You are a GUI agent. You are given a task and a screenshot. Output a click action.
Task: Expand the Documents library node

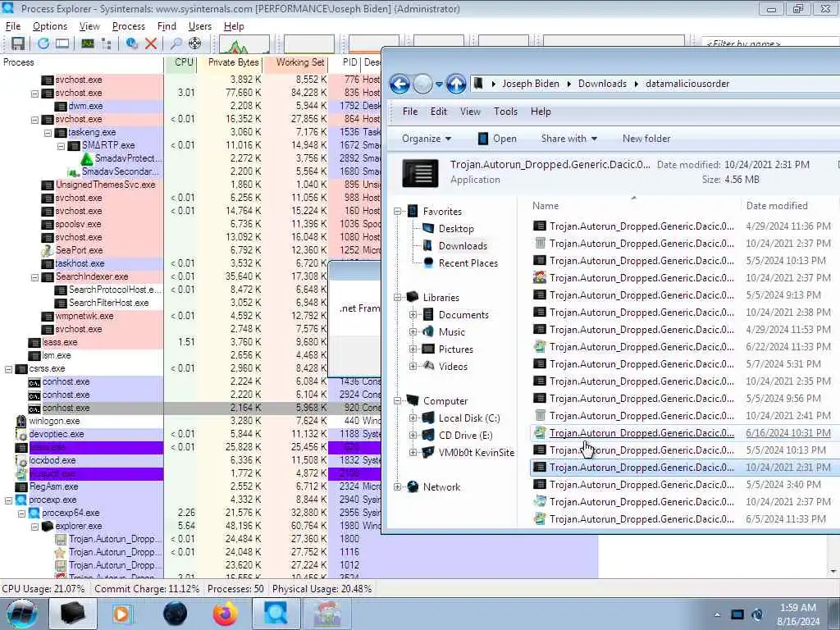413,315
